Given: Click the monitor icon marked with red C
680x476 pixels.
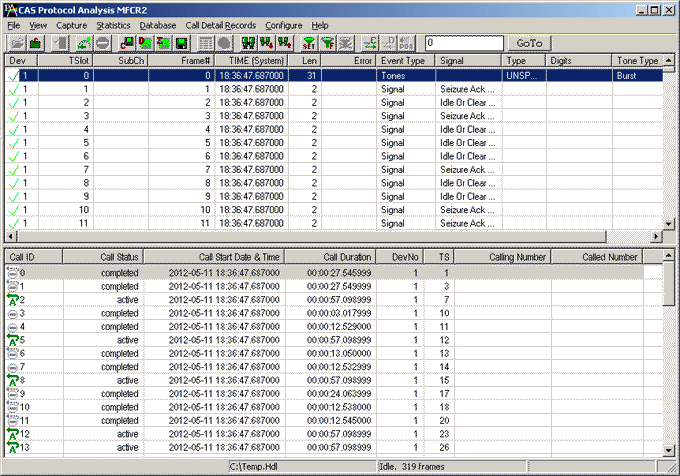Looking at the screenshot, I should 128,43.
